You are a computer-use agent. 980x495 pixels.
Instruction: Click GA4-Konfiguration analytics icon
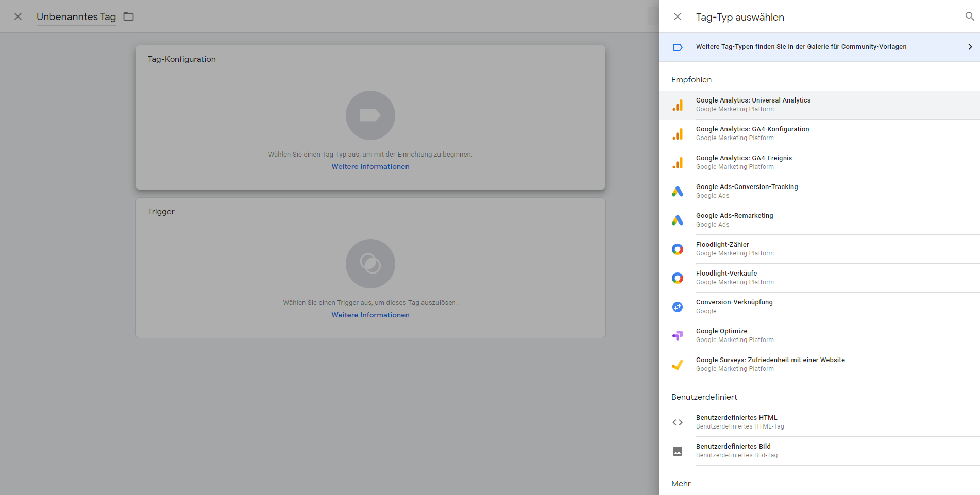678,134
